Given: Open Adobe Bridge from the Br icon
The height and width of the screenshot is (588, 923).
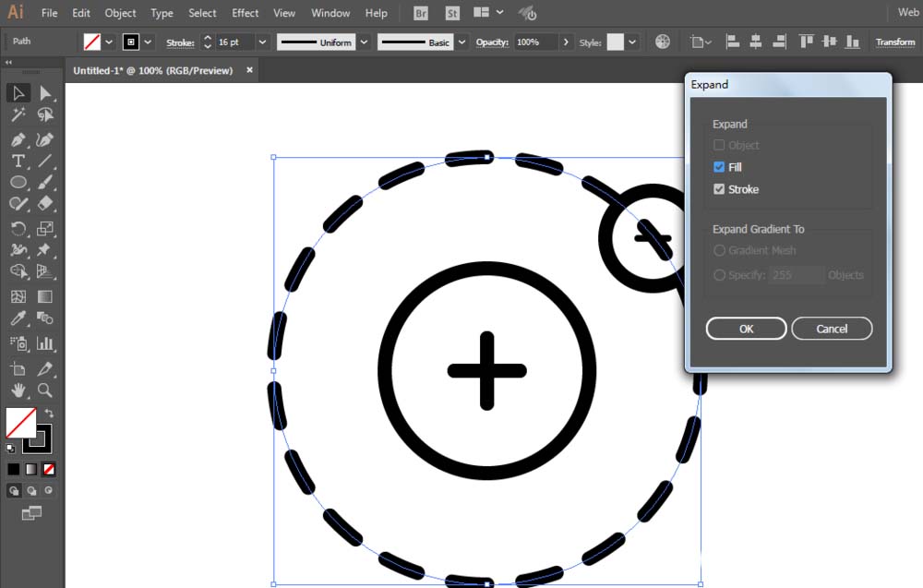Looking at the screenshot, I should pyautogui.click(x=420, y=13).
